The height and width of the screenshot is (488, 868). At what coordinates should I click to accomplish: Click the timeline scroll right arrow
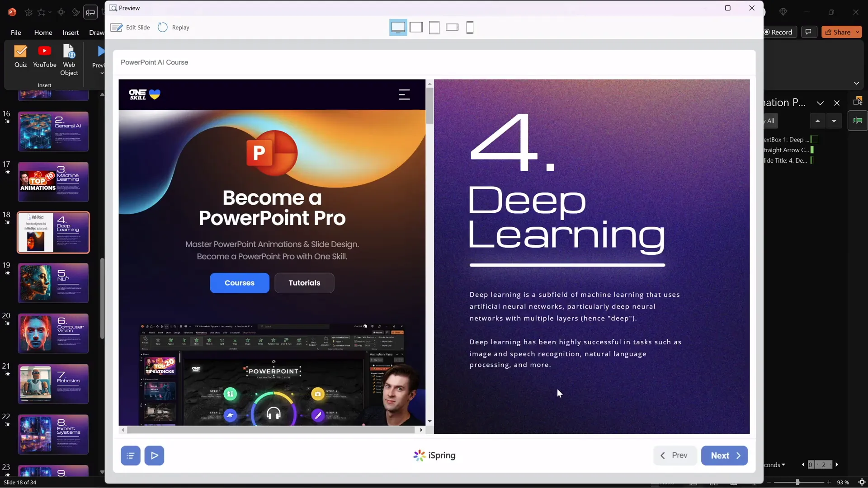837,465
